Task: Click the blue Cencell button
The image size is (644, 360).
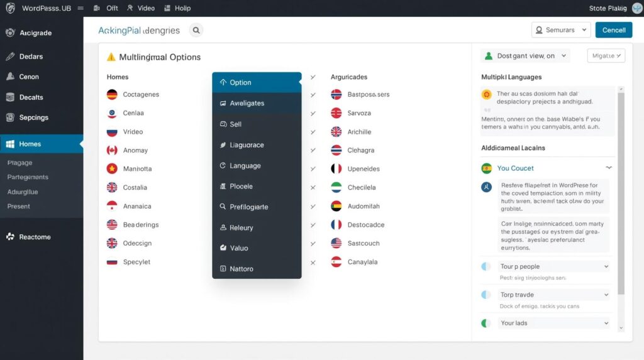Action: 614,30
